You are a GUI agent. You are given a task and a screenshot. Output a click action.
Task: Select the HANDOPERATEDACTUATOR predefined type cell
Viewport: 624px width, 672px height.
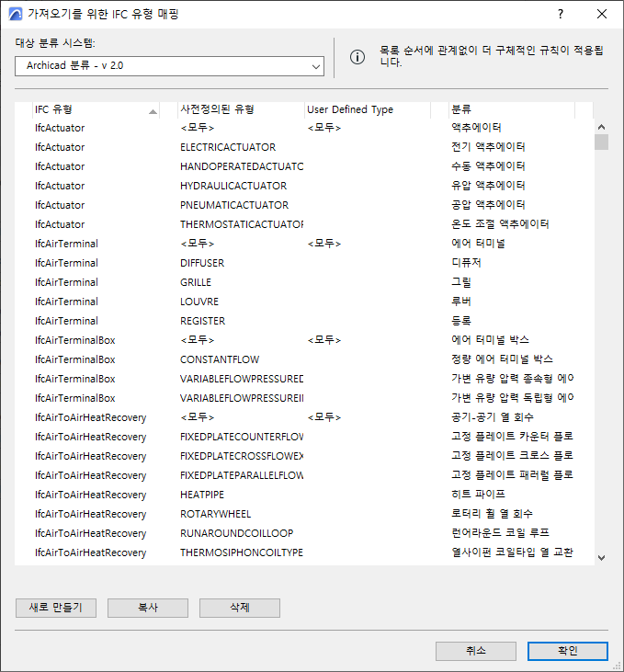pos(242,166)
